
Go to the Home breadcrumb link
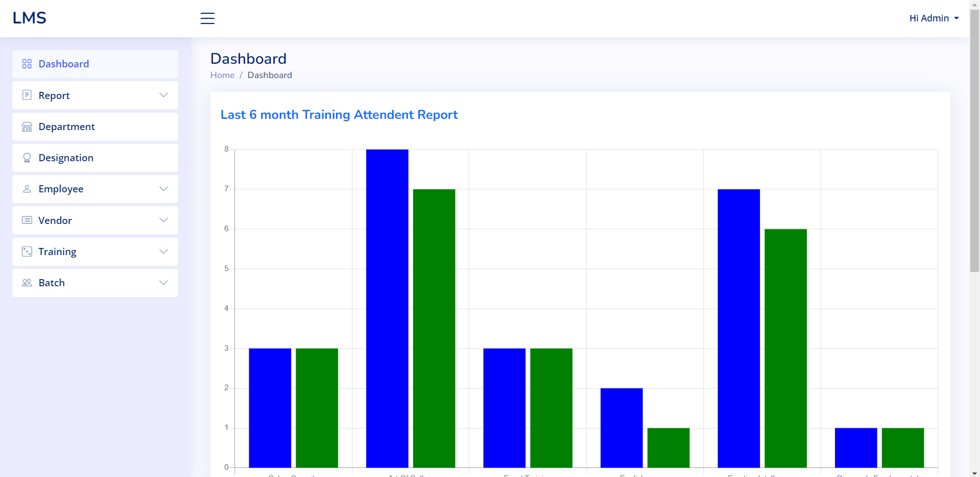click(x=222, y=75)
